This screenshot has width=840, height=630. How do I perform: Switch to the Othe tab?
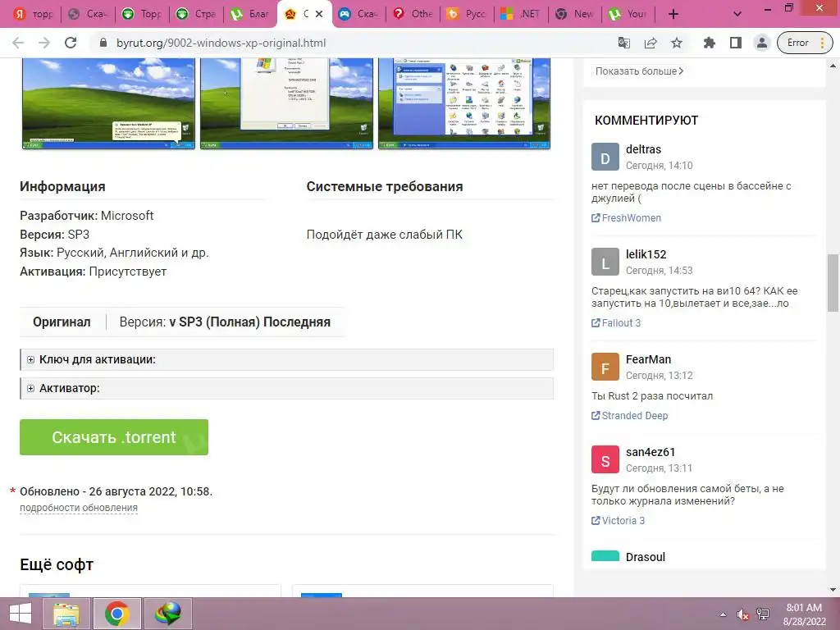413,14
